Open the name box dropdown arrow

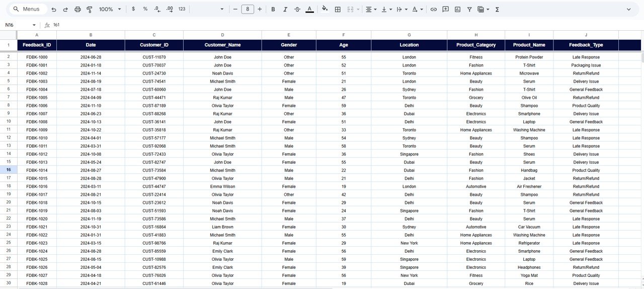tap(34, 25)
